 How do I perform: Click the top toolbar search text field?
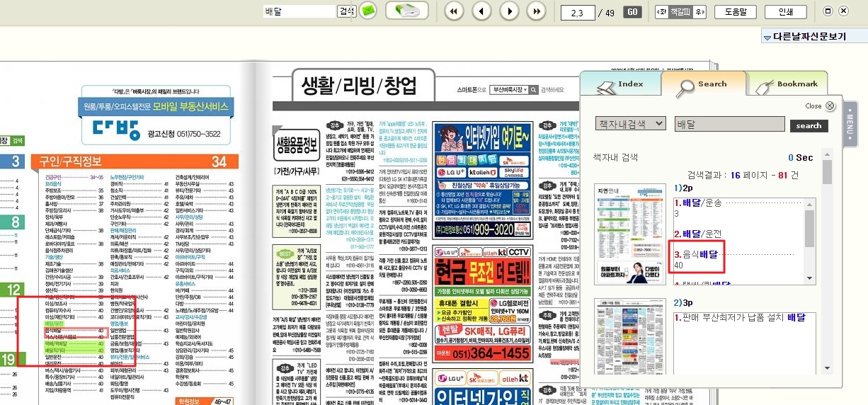[x=299, y=11]
